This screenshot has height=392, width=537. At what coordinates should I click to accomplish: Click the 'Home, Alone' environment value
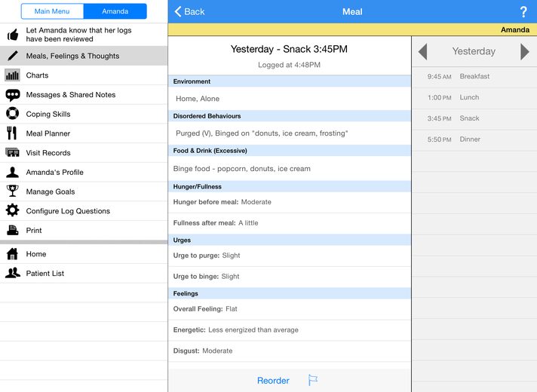tap(198, 99)
